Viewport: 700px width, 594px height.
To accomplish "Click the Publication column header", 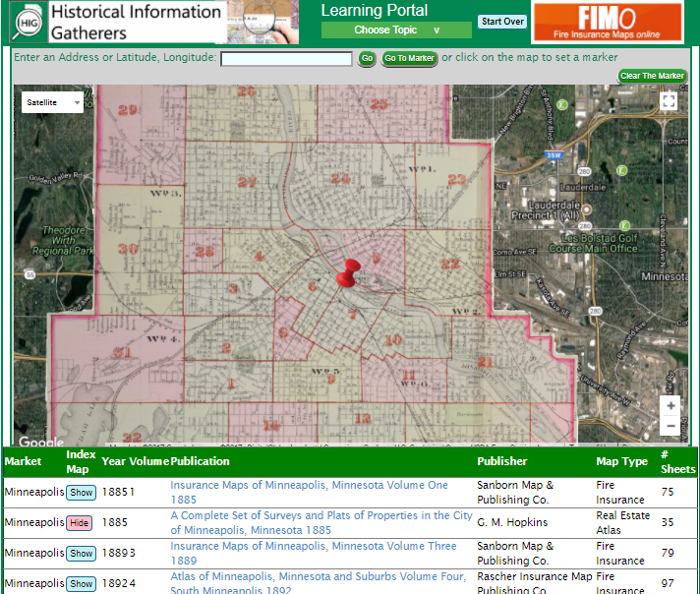I will [x=200, y=461].
